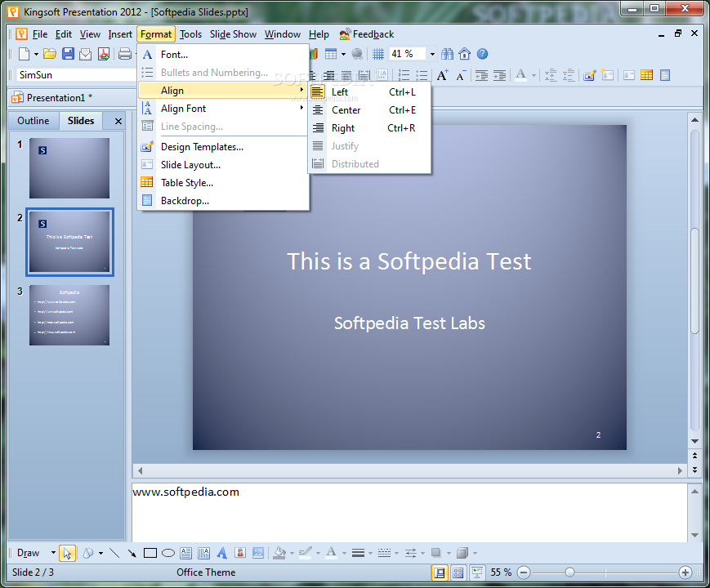Open Design Templates... menu entry
Image resolution: width=710 pixels, height=588 pixels.
pyautogui.click(x=224, y=147)
